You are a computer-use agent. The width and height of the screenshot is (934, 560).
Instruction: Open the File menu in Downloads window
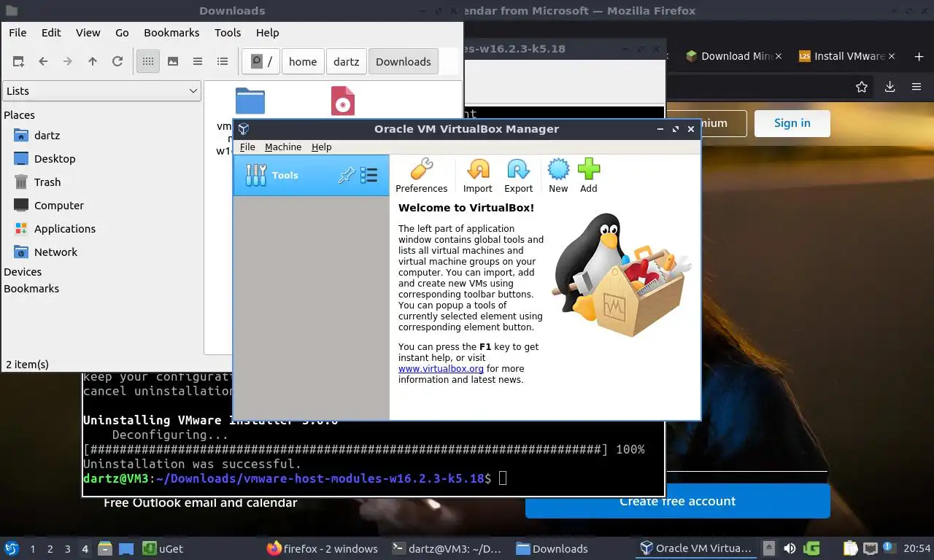click(x=18, y=33)
